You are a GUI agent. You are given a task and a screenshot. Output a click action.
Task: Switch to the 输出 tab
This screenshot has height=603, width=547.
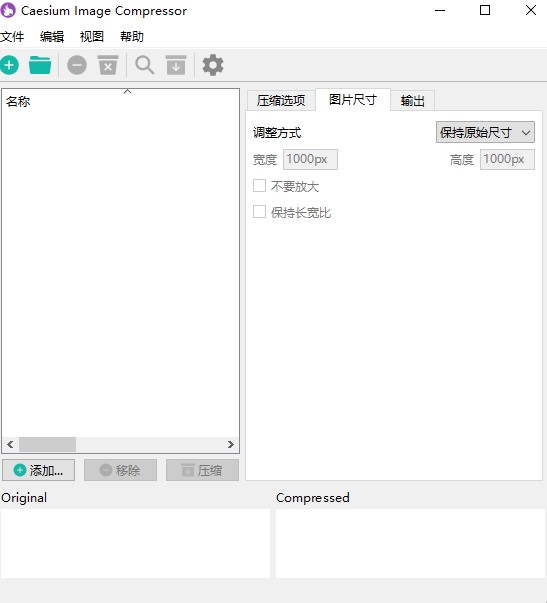click(x=412, y=101)
